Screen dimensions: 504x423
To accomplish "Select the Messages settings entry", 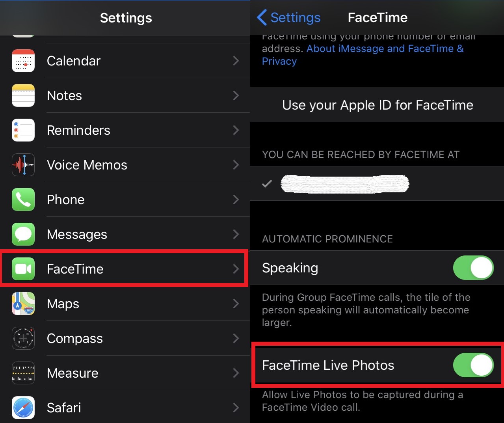I will [x=125, y=234].
